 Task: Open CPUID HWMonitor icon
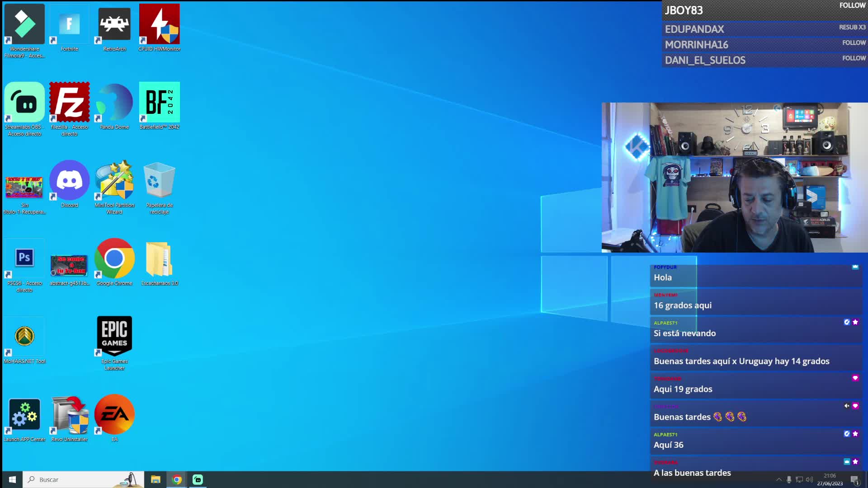coord(159,28)
